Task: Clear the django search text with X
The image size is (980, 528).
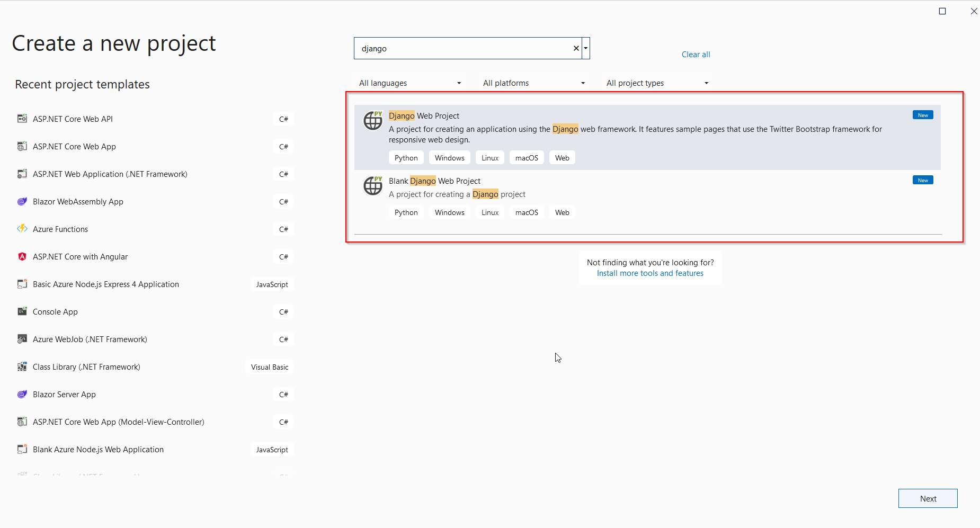Action: click(576, 48)
